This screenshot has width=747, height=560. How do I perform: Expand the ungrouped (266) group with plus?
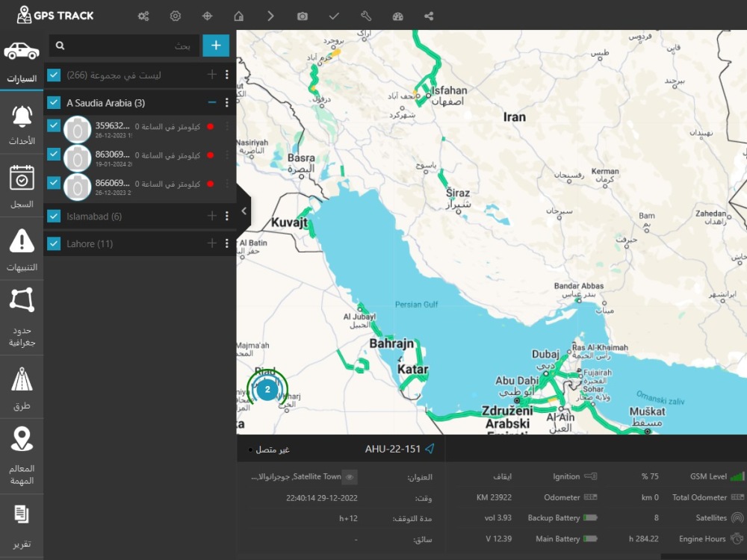click(212, 74)
